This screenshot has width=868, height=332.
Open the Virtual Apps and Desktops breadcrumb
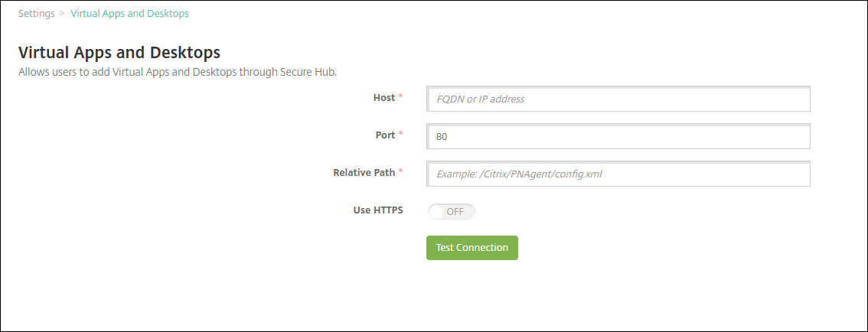[x=129, y=14]
